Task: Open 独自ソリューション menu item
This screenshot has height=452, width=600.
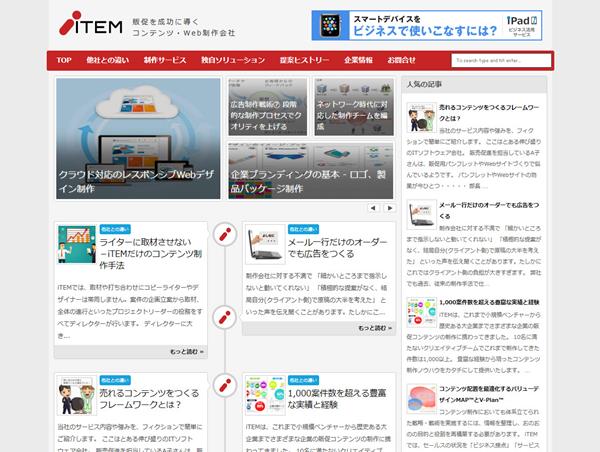Action: pyautogui.click(x=233, y=60)
